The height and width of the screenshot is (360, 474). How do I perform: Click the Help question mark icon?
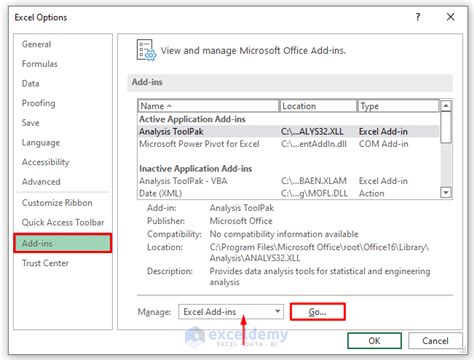tap(418, 17)
